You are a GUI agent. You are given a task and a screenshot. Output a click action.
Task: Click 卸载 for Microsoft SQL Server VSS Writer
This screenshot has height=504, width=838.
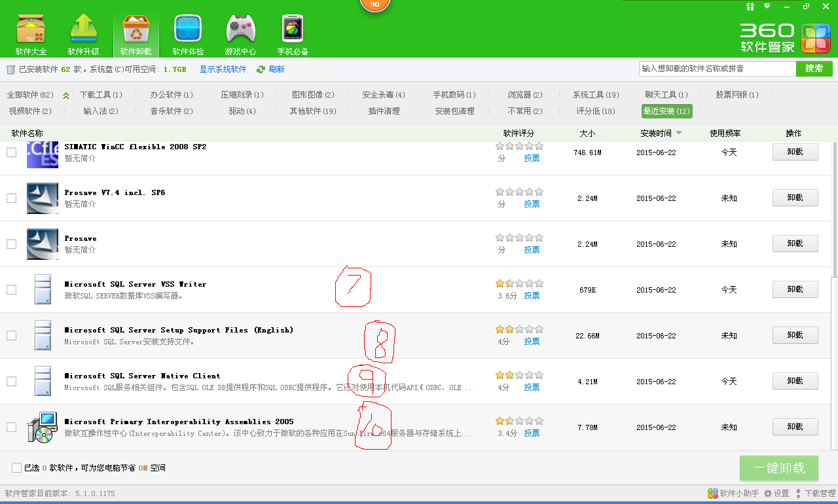[x=795, y=289]
